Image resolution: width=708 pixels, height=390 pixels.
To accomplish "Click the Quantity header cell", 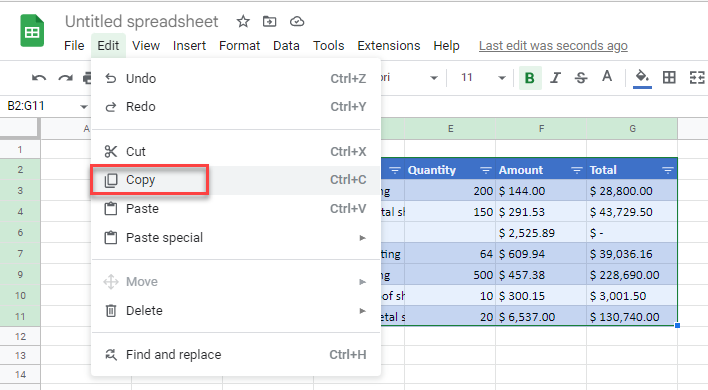I will pyautogui.click(x=450, y=170).
